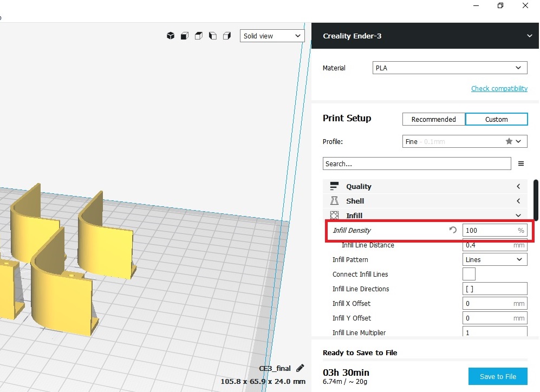This screenshot has width=540, height=392.
Task: Open the Material dropdown showing PLA
Action: click(x=450, y=68)
